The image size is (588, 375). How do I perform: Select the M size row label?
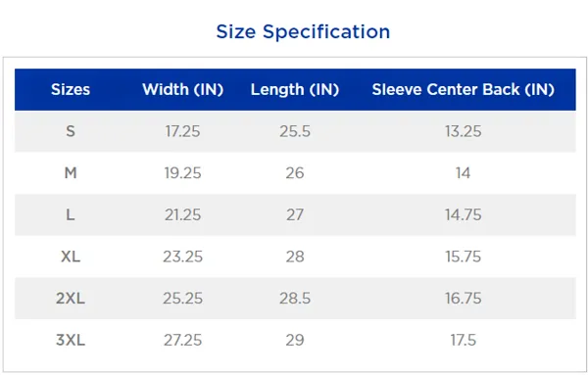click(x=71, y=173)
